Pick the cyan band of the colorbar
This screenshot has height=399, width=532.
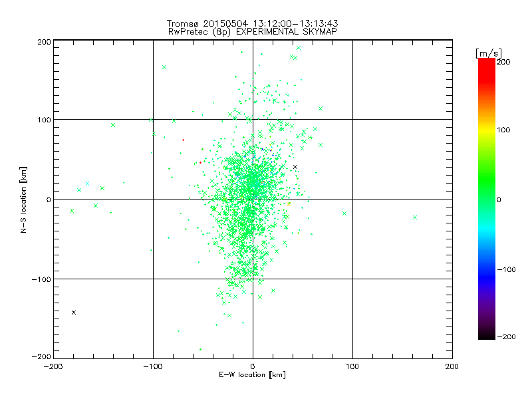point(487,229)
